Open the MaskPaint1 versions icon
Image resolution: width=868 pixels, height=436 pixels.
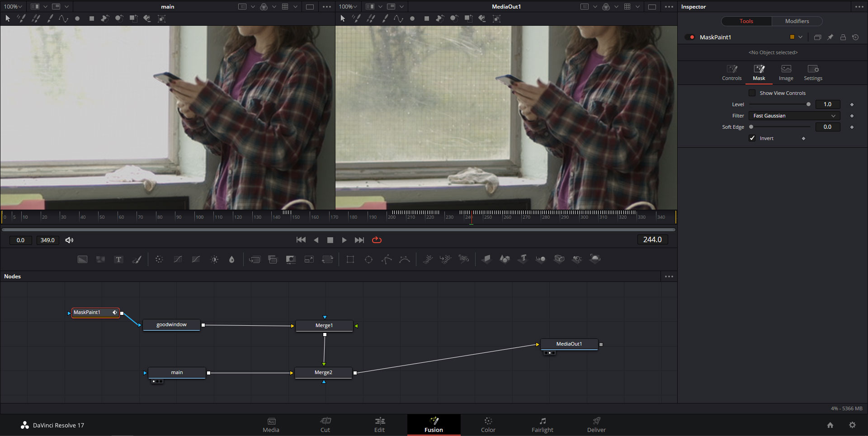point(817,38)
